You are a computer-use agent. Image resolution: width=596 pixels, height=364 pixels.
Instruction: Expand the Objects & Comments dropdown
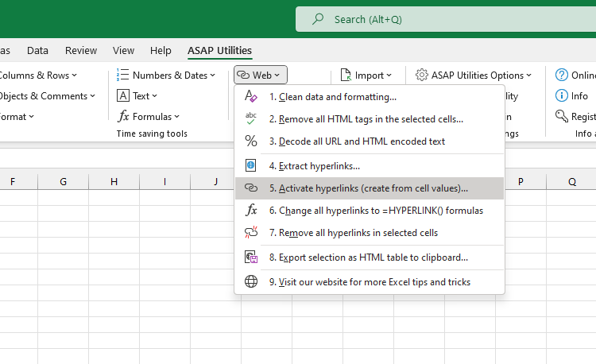92,96
